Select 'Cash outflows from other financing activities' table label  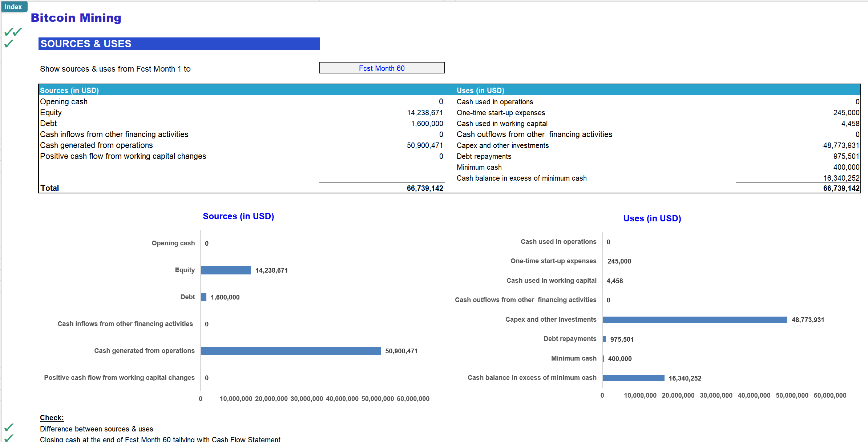(x=534, y=134)
